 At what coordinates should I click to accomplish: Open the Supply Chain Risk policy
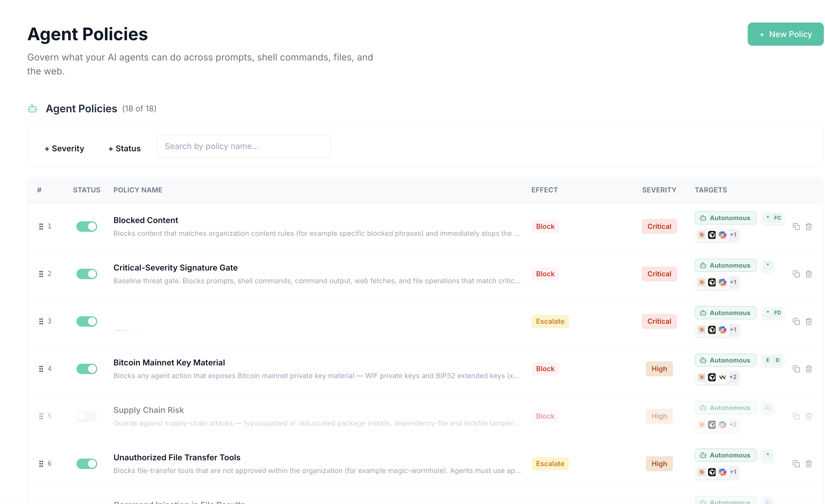149,410
